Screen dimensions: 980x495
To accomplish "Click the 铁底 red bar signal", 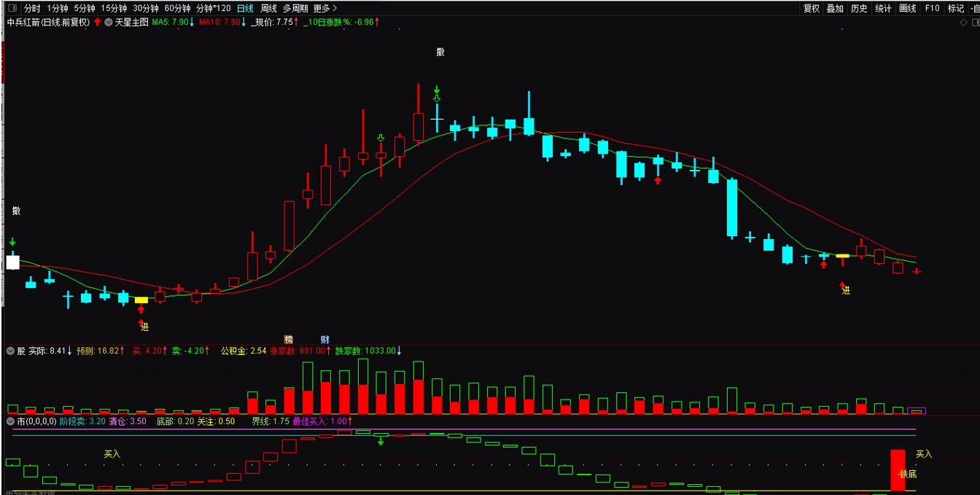I will 898,470.
